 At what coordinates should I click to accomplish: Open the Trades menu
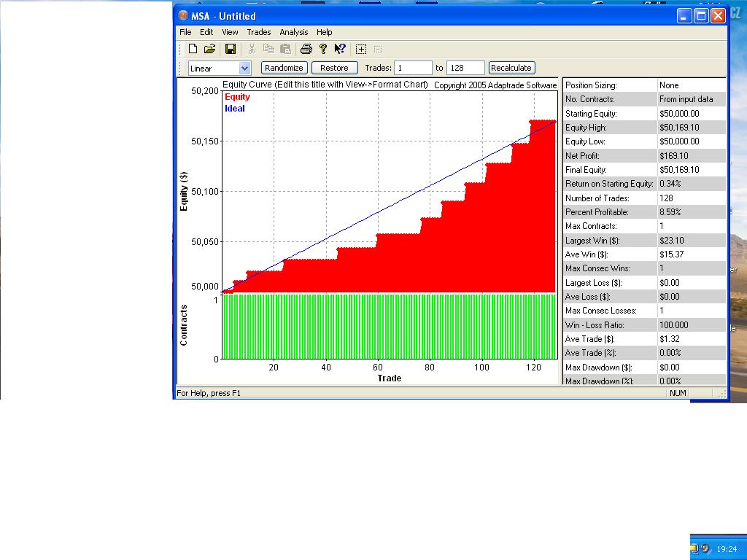click(258, 32)
